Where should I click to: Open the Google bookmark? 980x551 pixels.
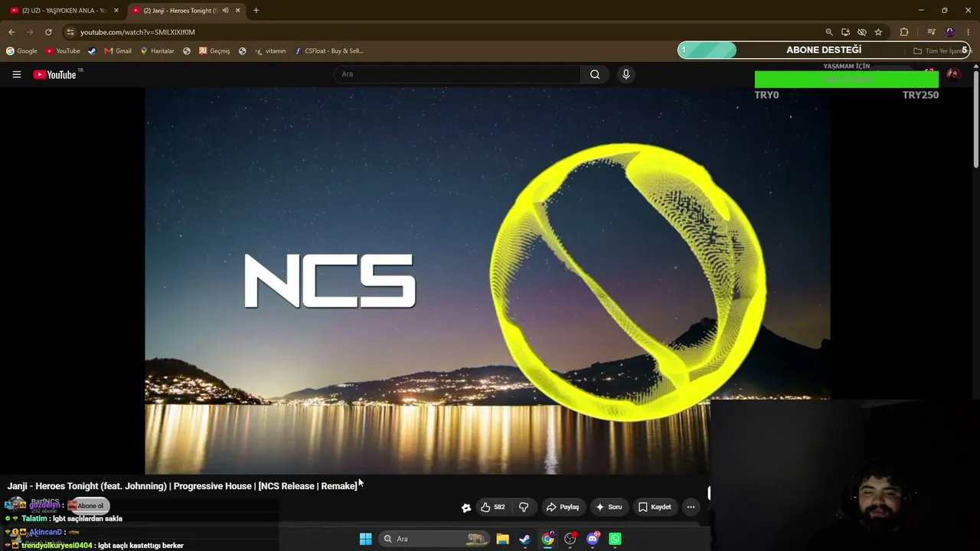[x=21, y=51]
